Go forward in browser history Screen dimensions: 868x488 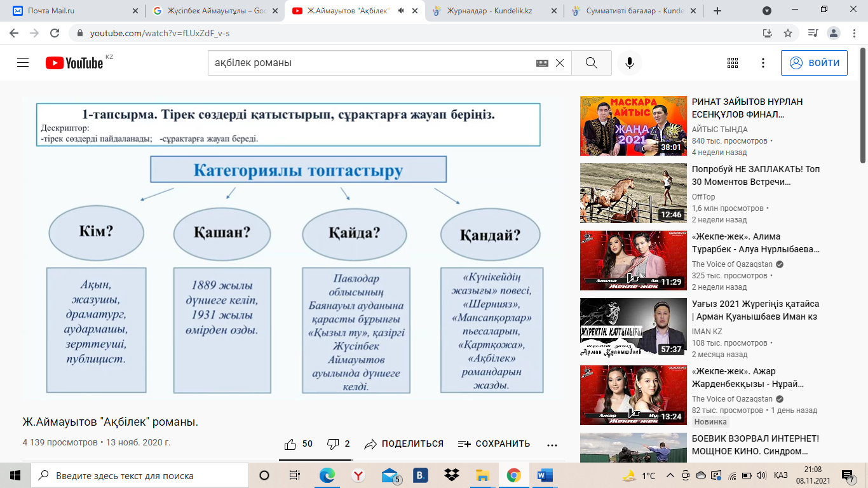pyautogui.click(x=34, y=33)
